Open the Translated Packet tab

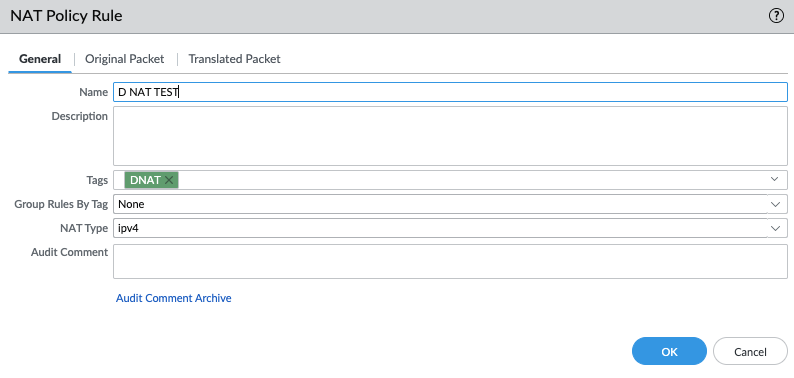(x=234, y=59)
